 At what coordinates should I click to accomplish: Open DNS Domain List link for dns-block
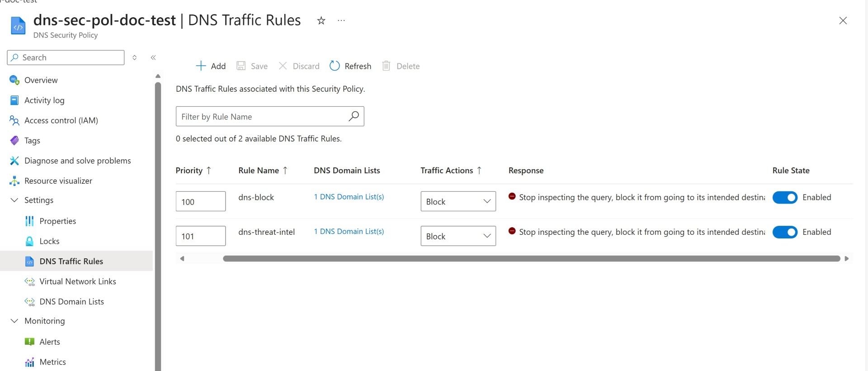click(349, 197)
